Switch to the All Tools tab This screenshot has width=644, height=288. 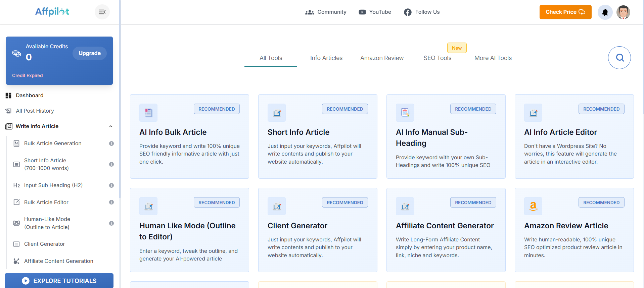tap(271, 58)
